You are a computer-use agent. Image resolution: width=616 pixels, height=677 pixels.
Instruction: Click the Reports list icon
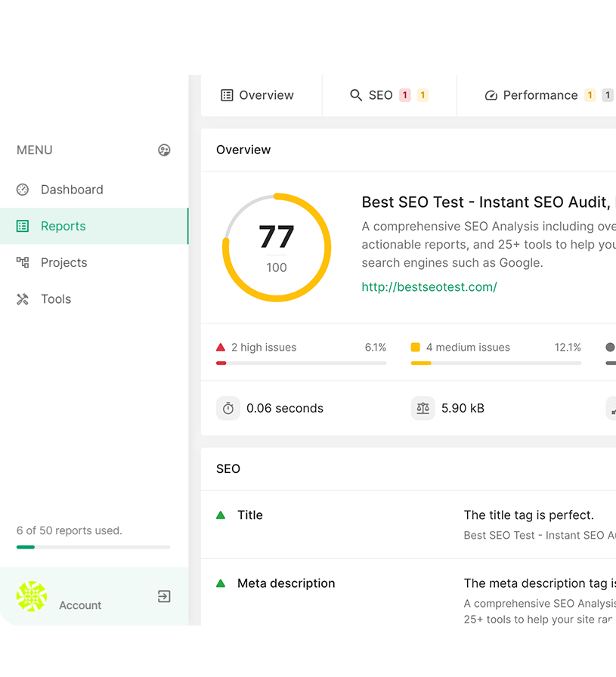point(23,226)
